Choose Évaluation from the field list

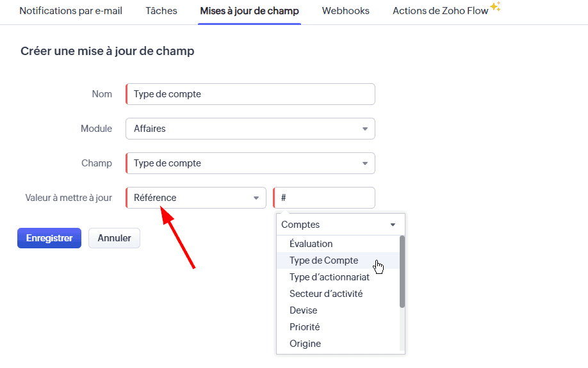[311, 244]
